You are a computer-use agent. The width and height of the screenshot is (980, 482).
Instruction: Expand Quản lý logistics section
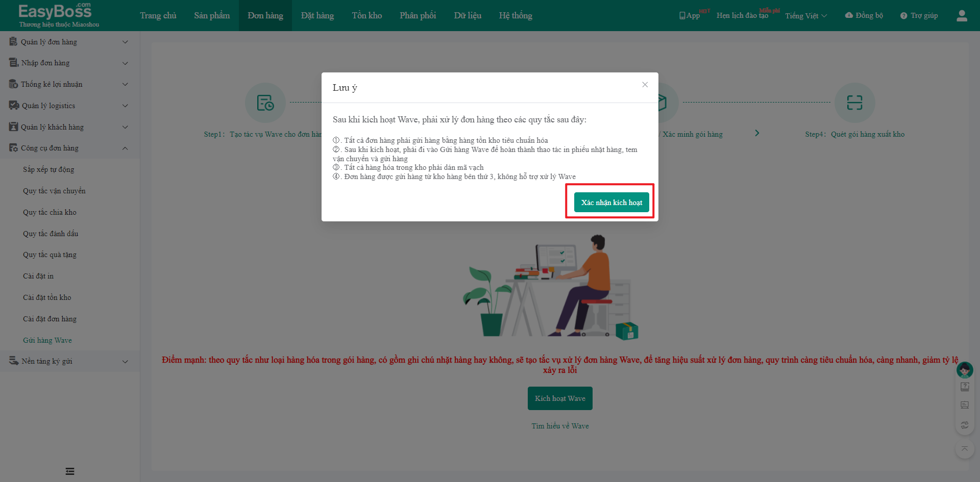pyautogui.click(x=70, y=106)
